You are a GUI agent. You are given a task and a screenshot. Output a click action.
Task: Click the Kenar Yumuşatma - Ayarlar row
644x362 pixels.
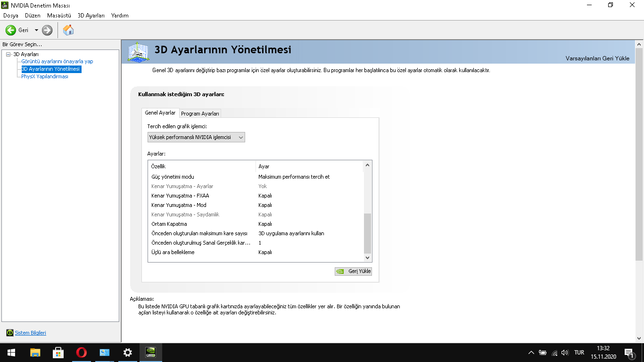256,186
